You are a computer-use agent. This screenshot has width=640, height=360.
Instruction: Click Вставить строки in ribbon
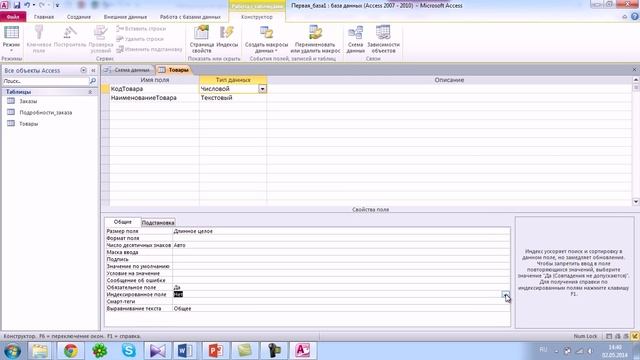tap(141, 29)
